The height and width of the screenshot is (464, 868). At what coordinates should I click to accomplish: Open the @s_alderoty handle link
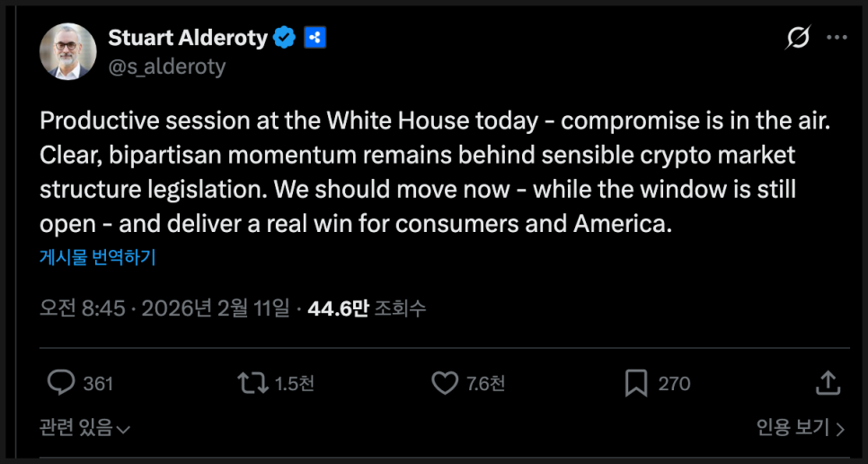pos(166,67)
